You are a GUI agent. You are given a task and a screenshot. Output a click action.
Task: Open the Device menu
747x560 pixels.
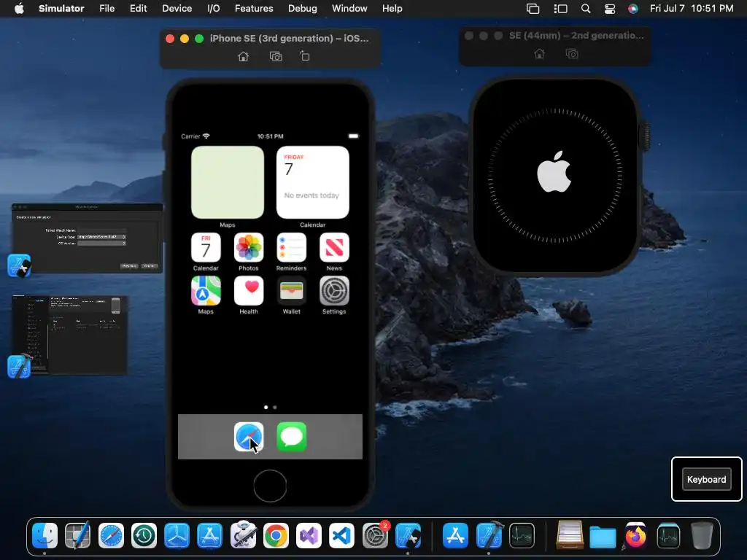[177, 9]
